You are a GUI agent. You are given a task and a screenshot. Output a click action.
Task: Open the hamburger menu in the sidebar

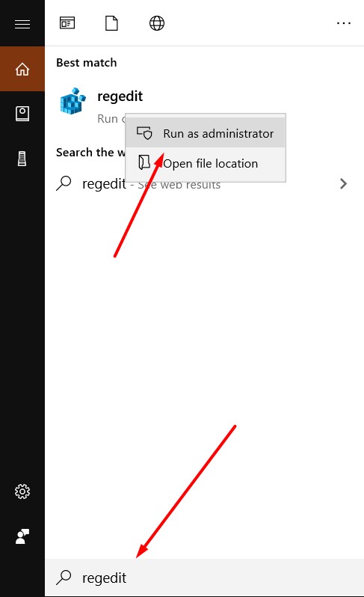click(22, 24)
